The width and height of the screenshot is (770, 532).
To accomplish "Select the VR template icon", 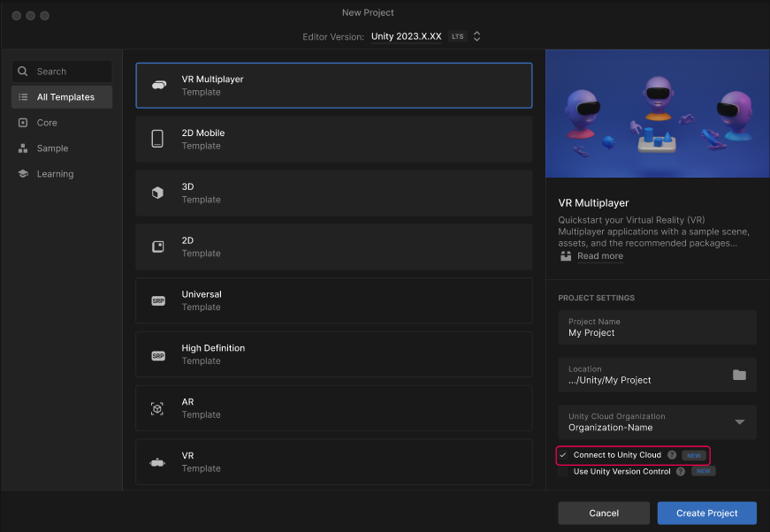I will (159, 461).
